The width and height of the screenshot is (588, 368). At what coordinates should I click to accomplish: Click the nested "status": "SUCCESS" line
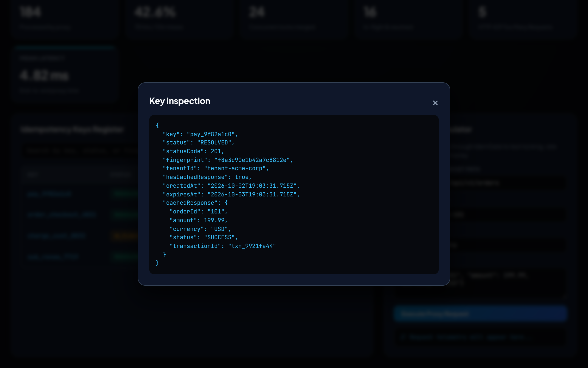pos(204,237)
